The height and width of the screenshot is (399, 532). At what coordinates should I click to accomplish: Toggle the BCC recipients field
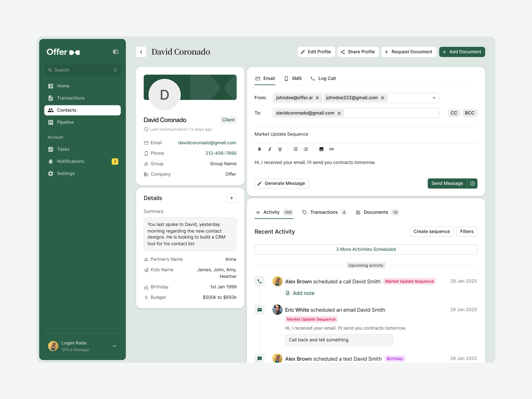[469, 113]
